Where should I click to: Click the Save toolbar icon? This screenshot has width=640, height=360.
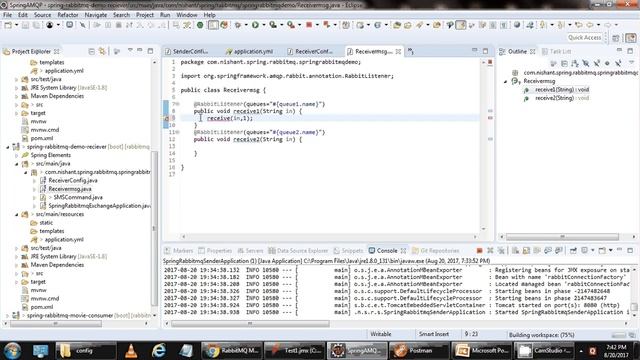(x=25, y=25)
